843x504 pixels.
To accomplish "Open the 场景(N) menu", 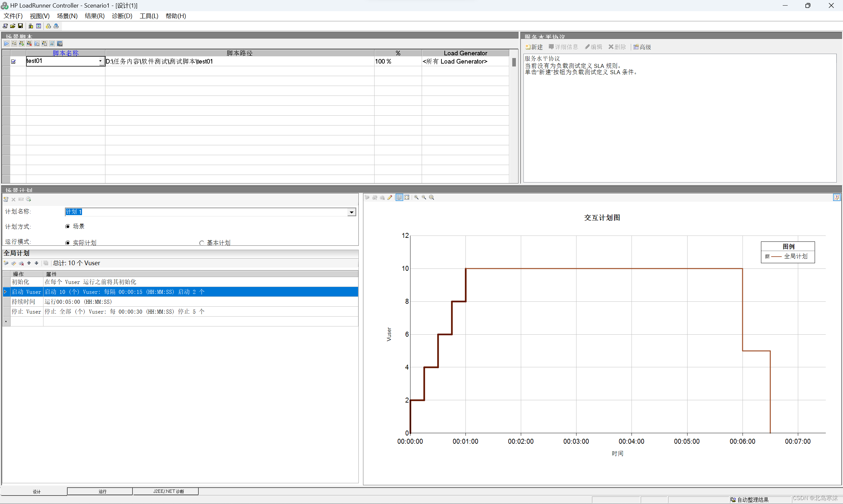I will click(x=67, y=16).
